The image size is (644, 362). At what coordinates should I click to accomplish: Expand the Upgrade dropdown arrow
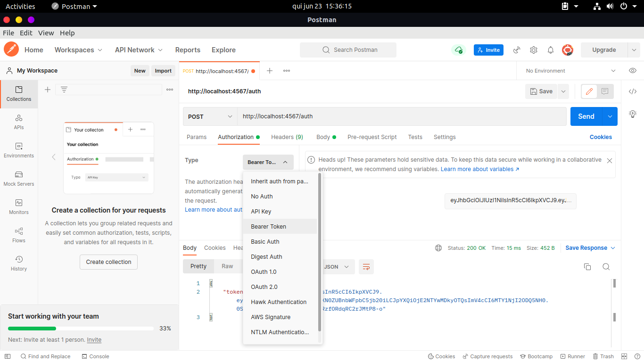pos(634,50)
